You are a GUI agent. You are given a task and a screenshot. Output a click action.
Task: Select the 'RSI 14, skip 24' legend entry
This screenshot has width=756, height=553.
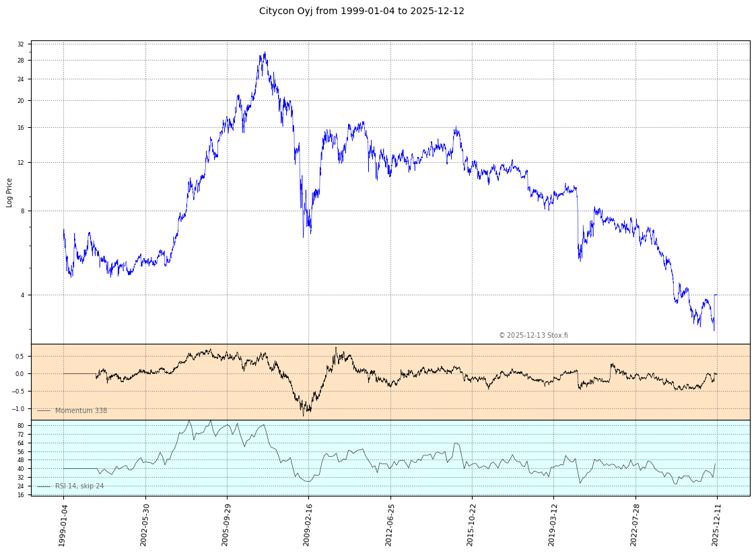tap(79, 486)
